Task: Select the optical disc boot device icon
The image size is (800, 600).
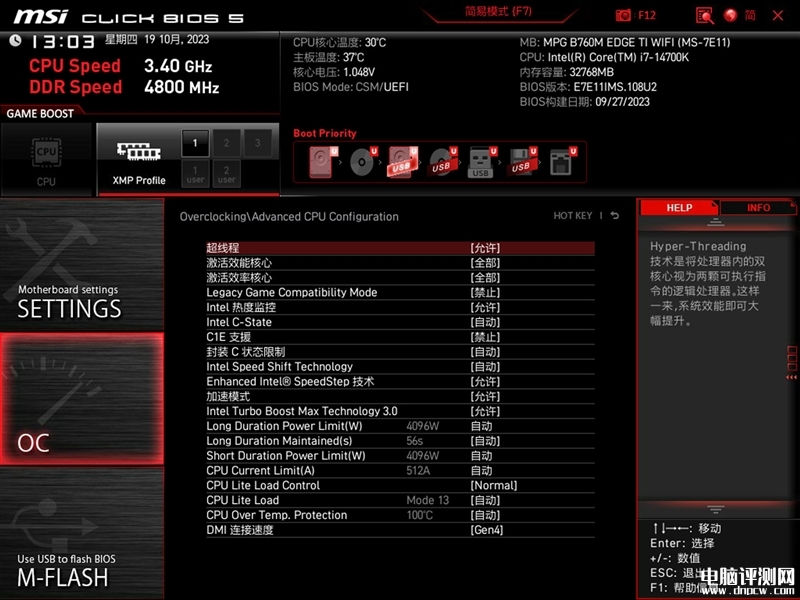Action: tap(363, 162)
